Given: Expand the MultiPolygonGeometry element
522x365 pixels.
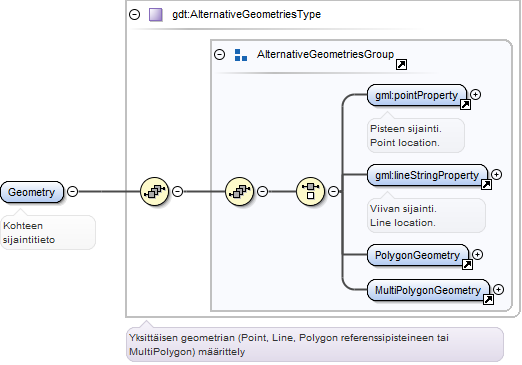Looking at the screenshot, I should coord(499,289).
